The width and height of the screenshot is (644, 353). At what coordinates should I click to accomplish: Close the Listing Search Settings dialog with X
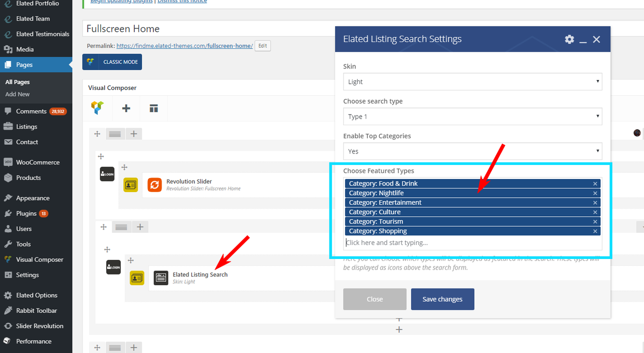tap(597, 39)
